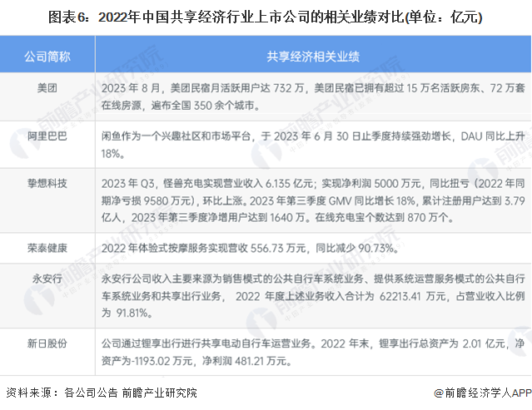The image size is (532, 410).
Task: Click the 体验式按摩服务 556.73万元 revenue text
Action: pos(250,248)
